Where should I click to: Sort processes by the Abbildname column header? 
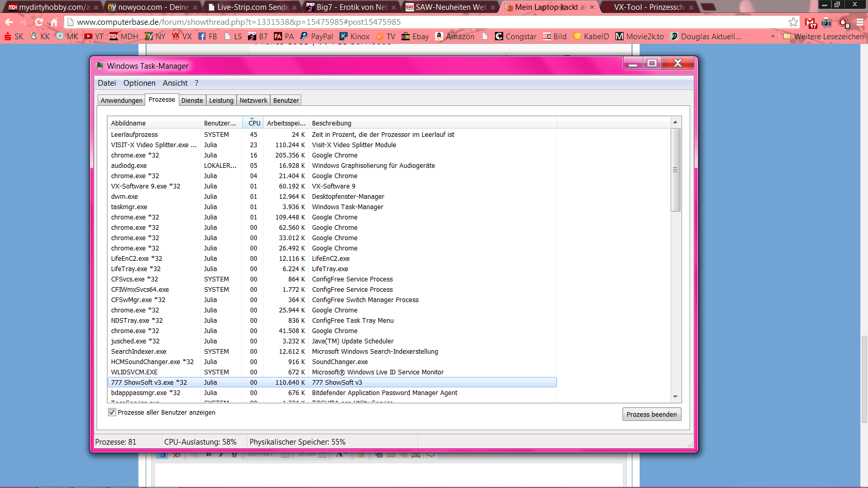(154, 123)
